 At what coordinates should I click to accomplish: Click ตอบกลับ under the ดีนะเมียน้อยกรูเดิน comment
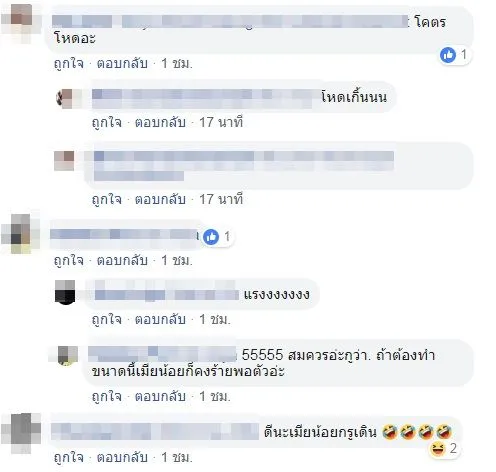click(122, 457)
